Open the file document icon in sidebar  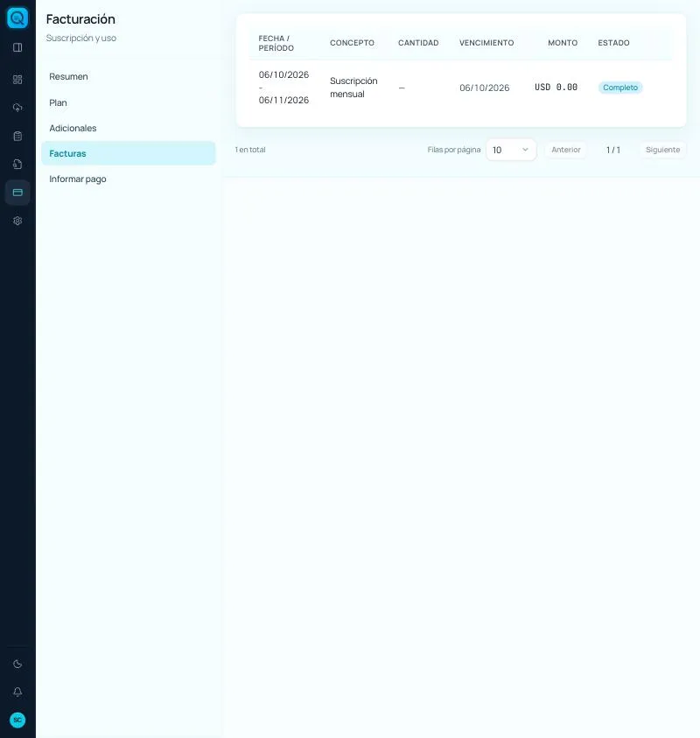click(17, 165)
